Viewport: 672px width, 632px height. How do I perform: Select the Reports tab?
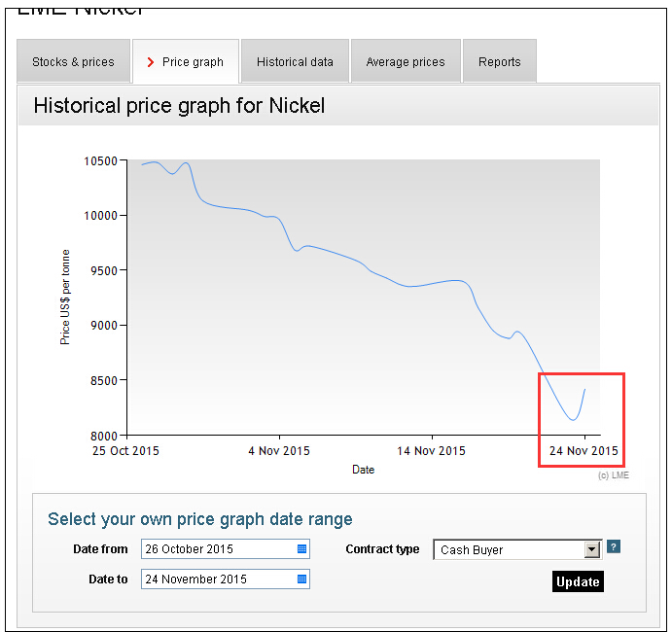click(499, 62)
